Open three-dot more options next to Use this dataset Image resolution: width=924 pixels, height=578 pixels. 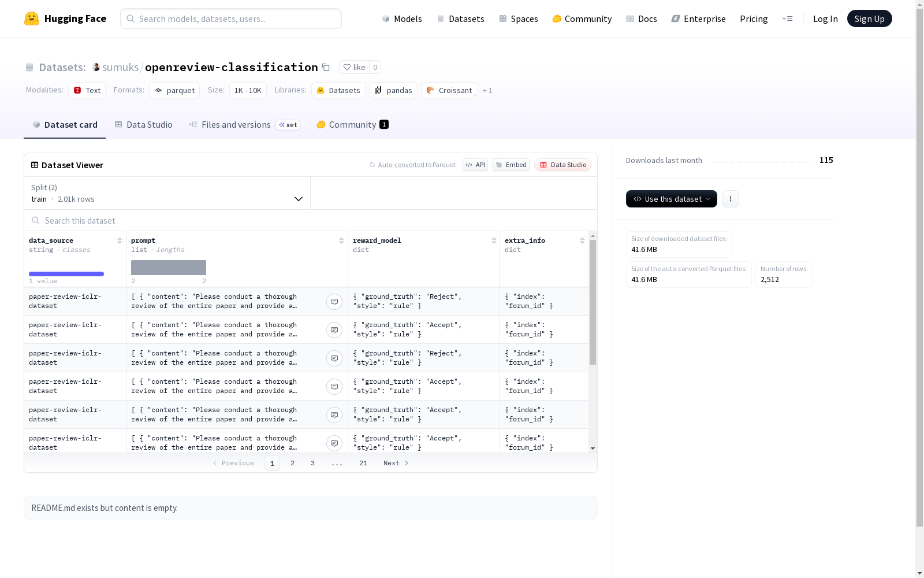coord(731,199)
